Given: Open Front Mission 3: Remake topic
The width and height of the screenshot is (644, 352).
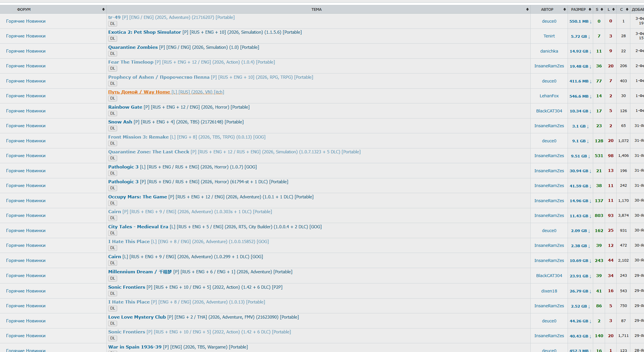Looking at the screenshot, I should (x=138, y=137).
